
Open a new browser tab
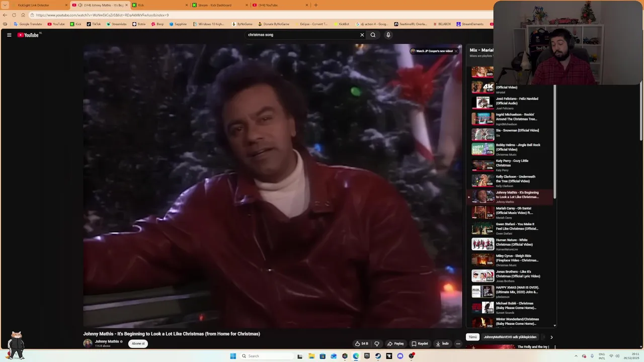click(x=316, y=5)
